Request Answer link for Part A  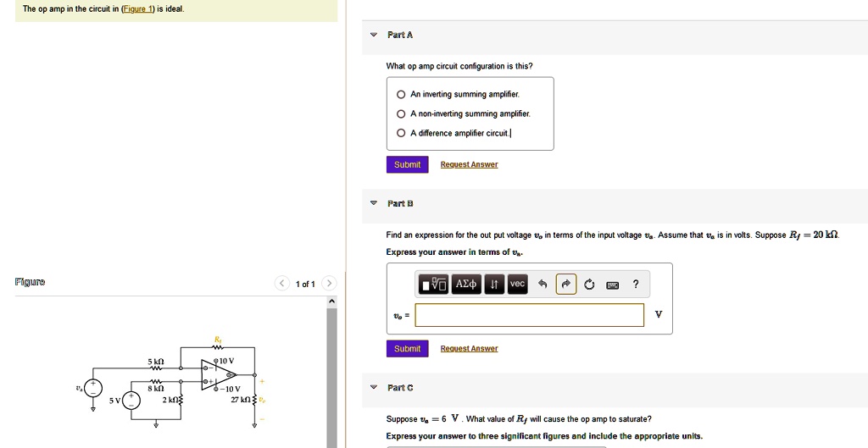click(x=469, y=164)
